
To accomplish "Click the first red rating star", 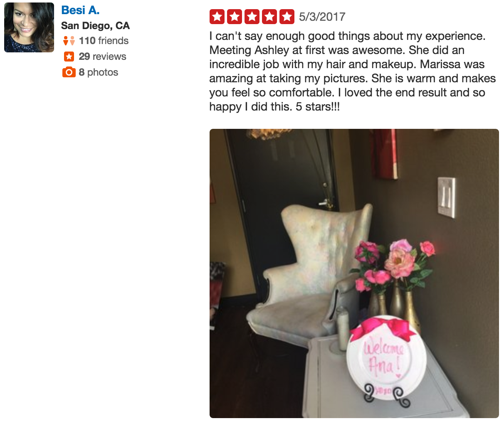I will [x=217, y=17].
